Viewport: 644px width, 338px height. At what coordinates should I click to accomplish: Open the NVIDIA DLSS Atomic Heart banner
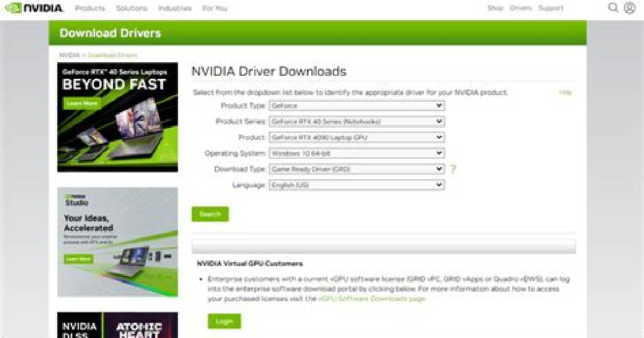pyautogui.click(x=117, y=325)
